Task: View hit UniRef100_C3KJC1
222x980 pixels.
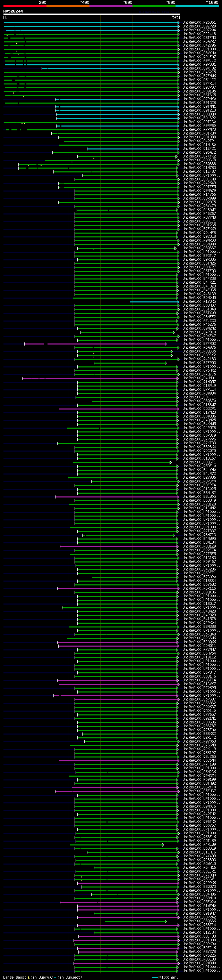Action: click(199, 397)
